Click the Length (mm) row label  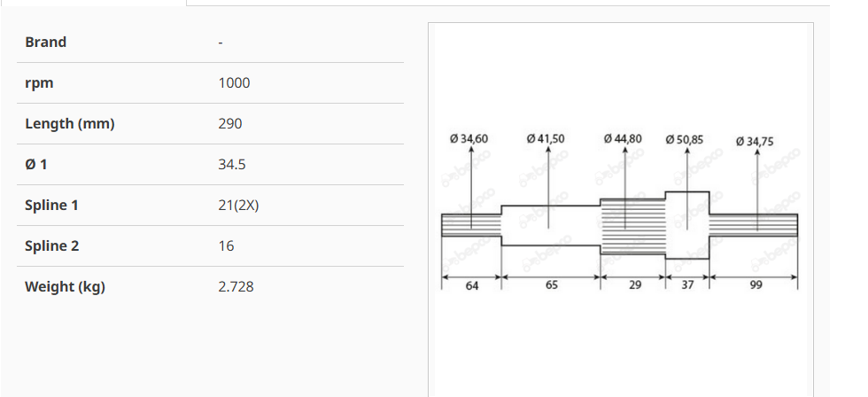[70, 123]
